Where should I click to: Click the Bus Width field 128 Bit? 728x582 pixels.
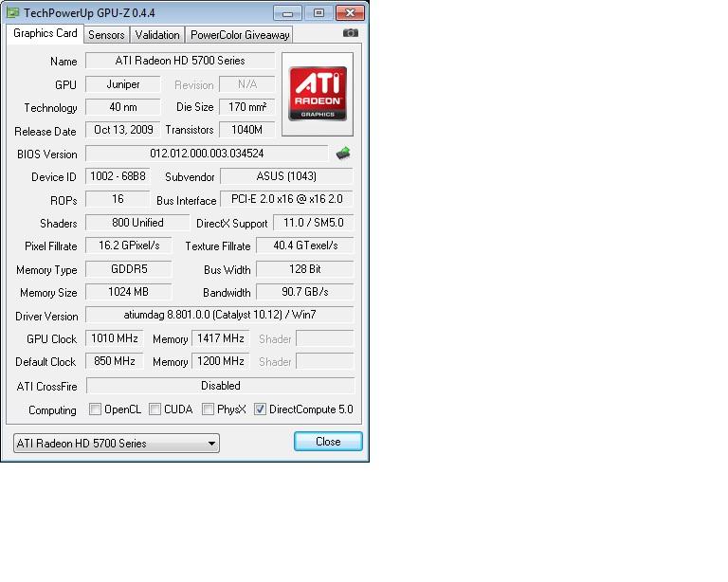coord(305,268)
